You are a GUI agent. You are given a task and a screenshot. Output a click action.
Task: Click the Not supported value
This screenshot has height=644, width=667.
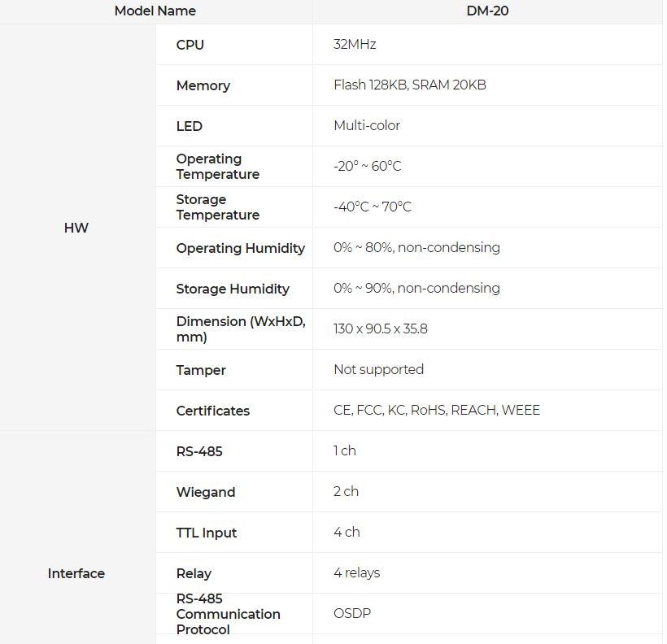[378, 370]
